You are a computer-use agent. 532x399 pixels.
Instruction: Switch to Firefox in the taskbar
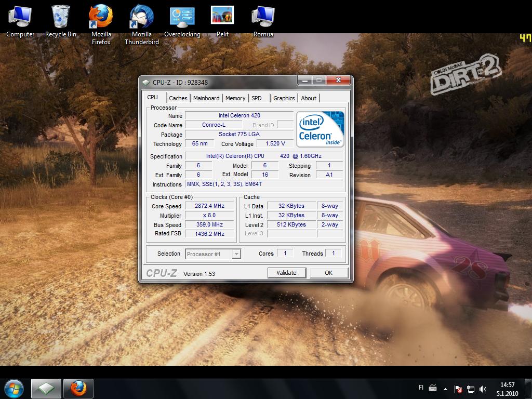coord(78,389)
